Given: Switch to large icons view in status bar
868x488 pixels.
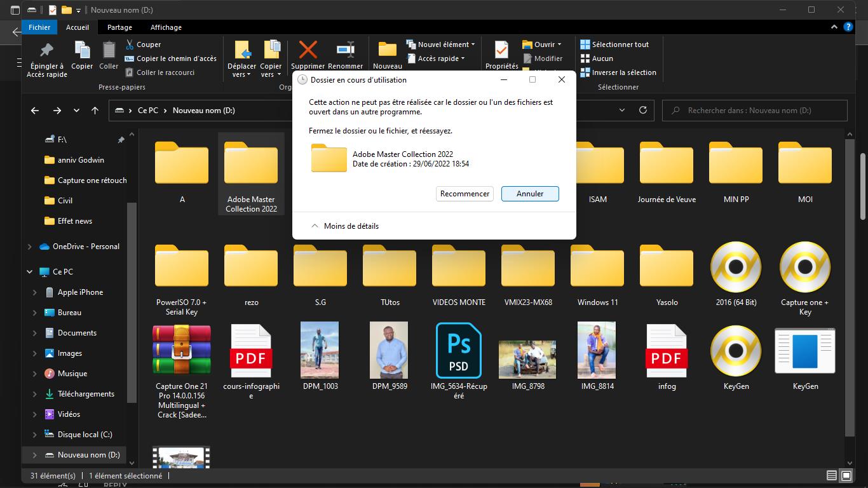Looking at the screenshot, I should (x=846, y=475).
